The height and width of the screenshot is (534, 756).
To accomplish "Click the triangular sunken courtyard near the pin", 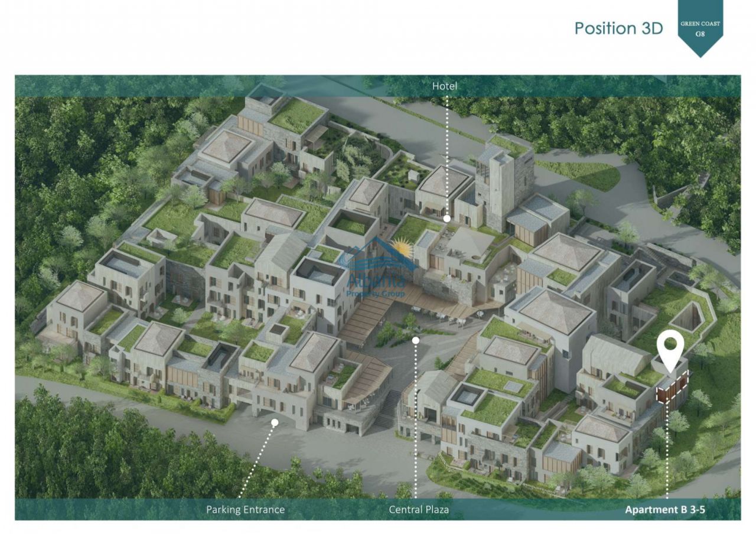I will pyautogui.click(x=689, y=317).
